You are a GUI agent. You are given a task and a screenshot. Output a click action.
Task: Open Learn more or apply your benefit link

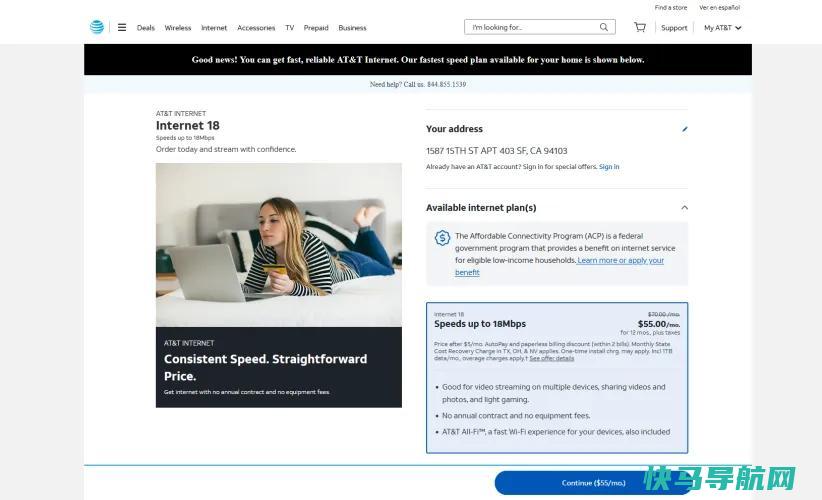[x=559, y=266]
